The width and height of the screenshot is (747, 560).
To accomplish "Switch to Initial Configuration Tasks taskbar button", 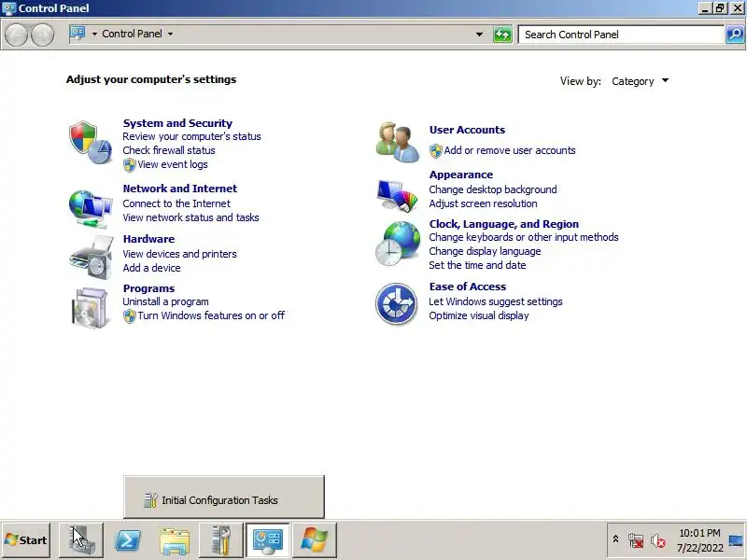I will [x=221, y=540].
